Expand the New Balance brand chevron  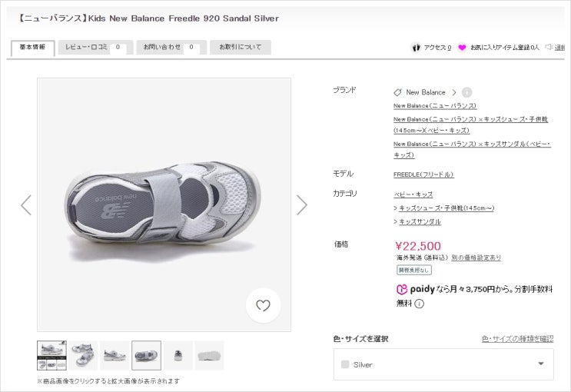pos(454,92)
